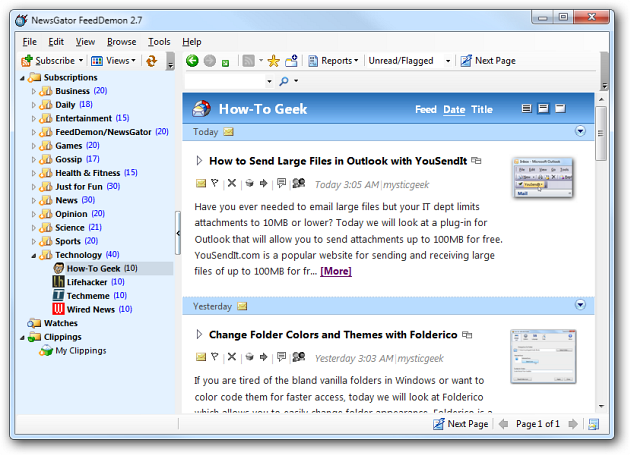Viewport: 630px width, 455px height.
Task: Collapse the Today group with round arrow
Action: click(x=580, y=131)
